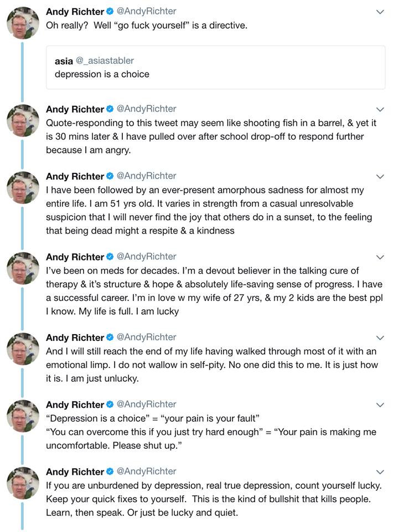Image resolution: width=393 pixels, height=532 pixels.
Task: Click avatar on the "shooting fish in a barrel" tweet
Action: [23, 121]
